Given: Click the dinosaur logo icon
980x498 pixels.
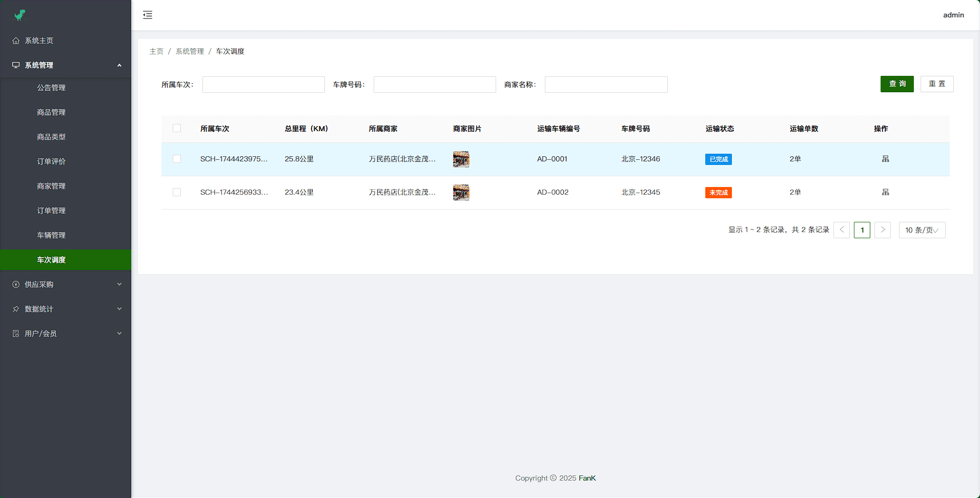Looking at the screenshot, I should point(20,15).
